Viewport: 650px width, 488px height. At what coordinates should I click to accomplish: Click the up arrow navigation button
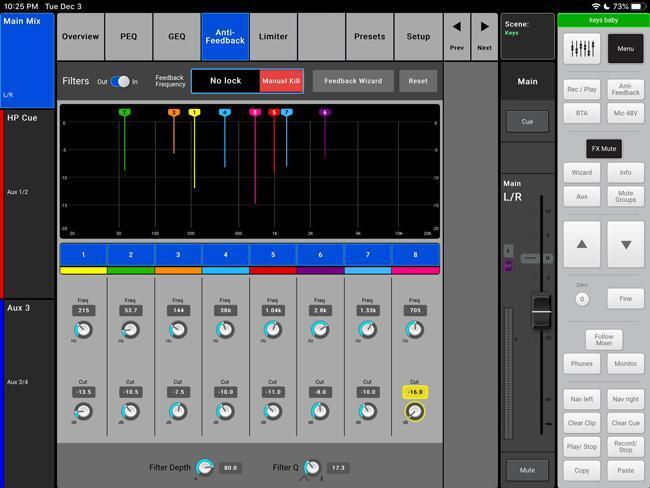pyautogui.click(x=582, y=244)
